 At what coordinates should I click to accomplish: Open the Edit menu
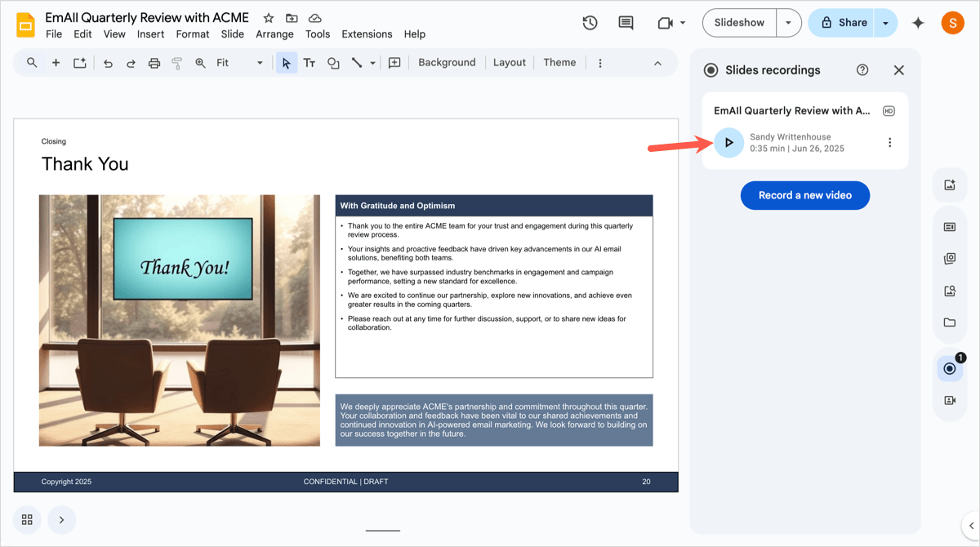point(82,34)
